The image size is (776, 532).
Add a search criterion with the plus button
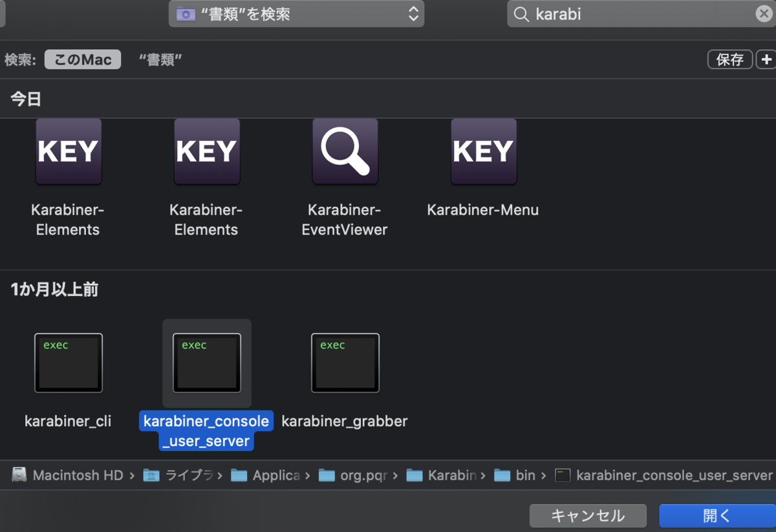click(x=767, y=59)
